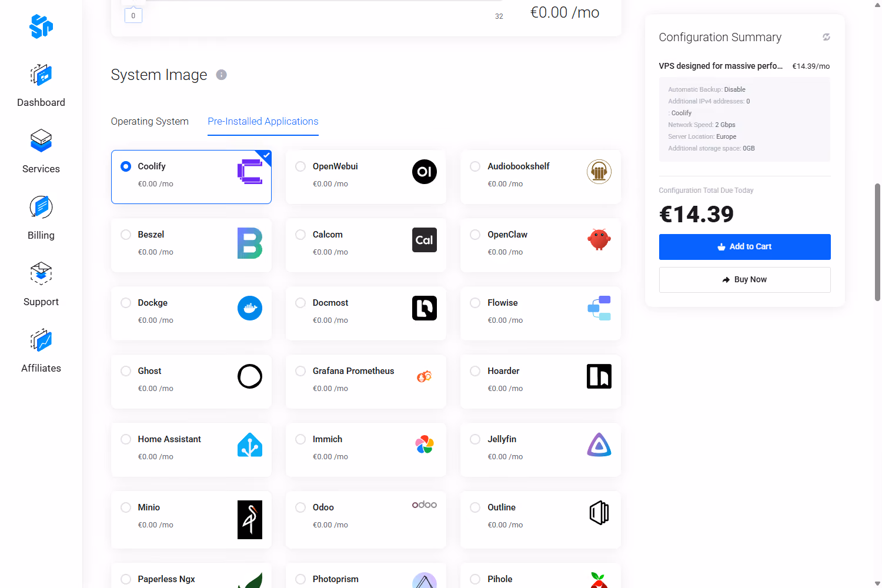
Task: Click the Dockge whale logo icon
Action: tap(250, 308)
